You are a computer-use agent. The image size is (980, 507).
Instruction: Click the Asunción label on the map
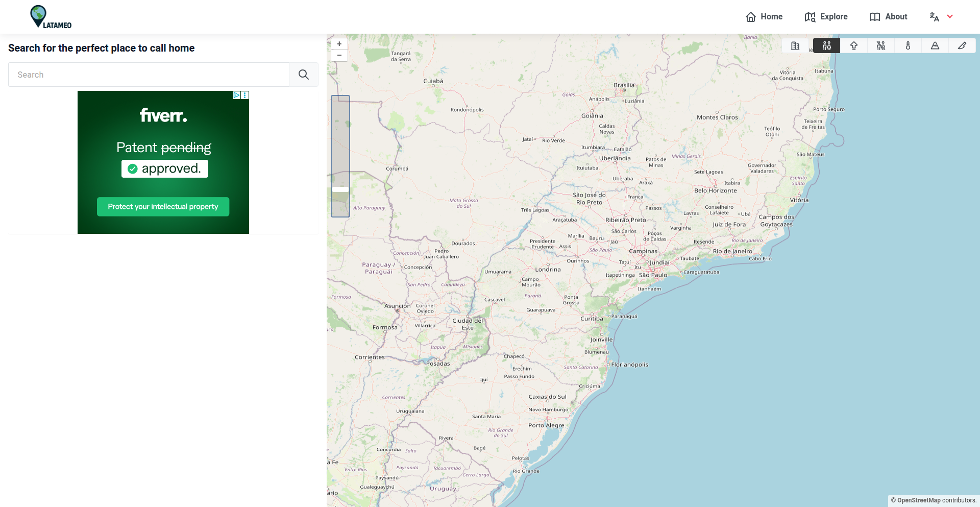click(x=397, y=306)
